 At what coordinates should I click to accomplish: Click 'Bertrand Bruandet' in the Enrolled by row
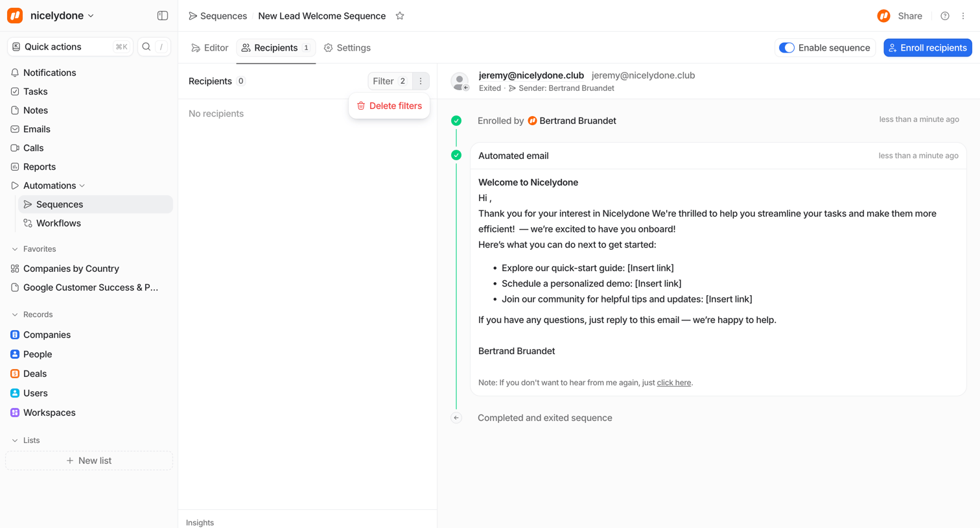(577, 121)
